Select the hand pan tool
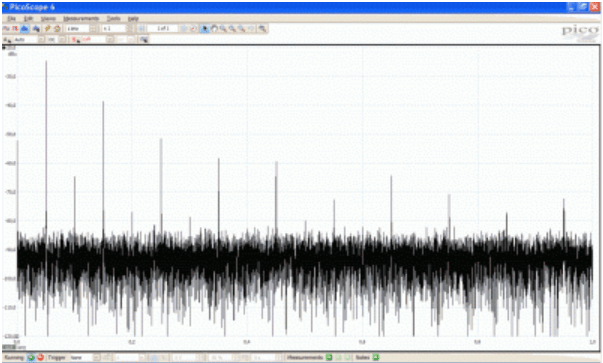This screenshot has height=363, width=603. 214,29
